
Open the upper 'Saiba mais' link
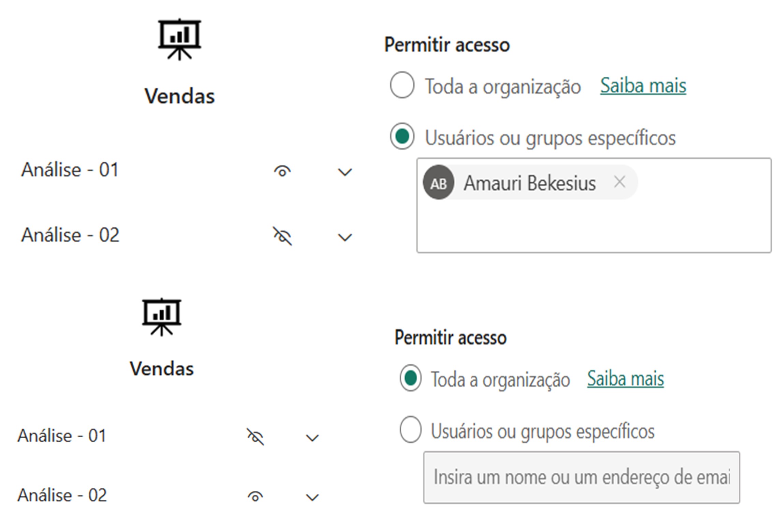(643, 86)
